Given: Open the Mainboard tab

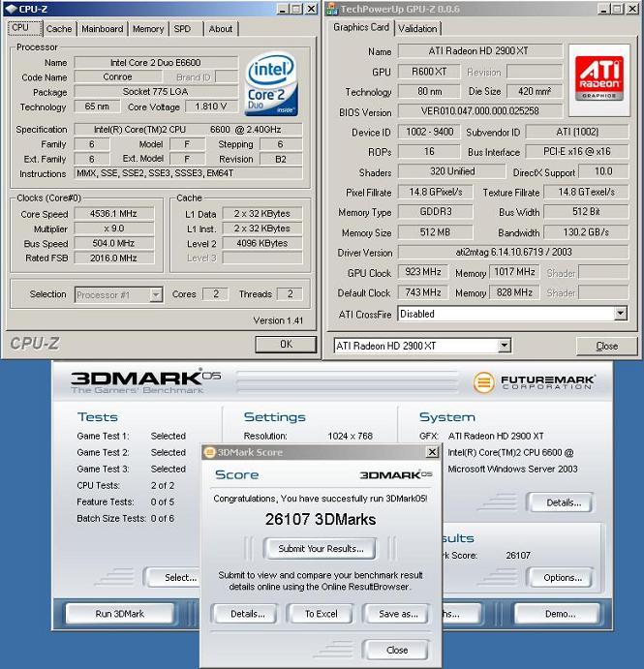Looking at the screenshot, I should point(103,29).
